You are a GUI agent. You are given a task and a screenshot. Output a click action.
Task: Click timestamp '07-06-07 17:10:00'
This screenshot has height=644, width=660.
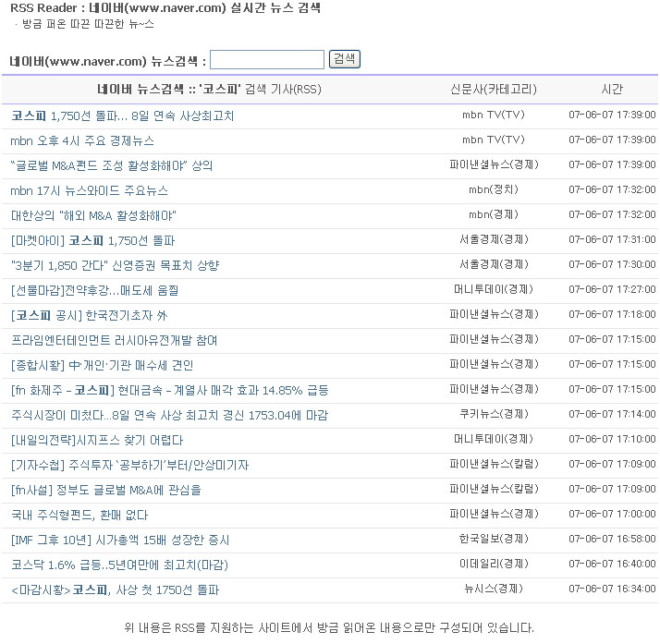click(612, 439)
